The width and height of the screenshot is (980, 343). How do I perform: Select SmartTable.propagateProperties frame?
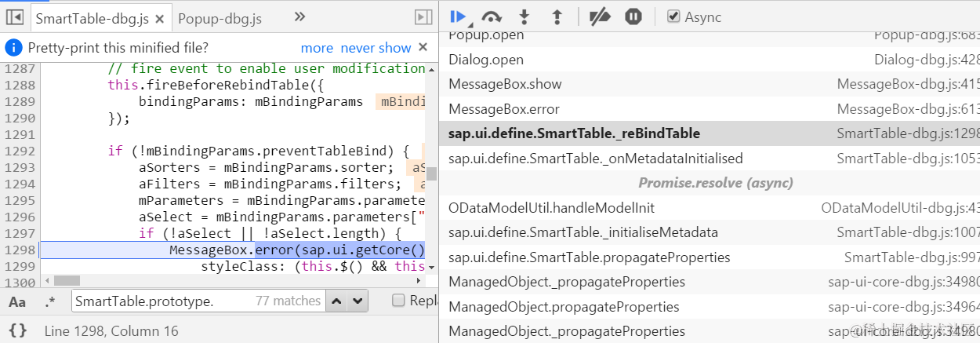(x=710, y=257)
